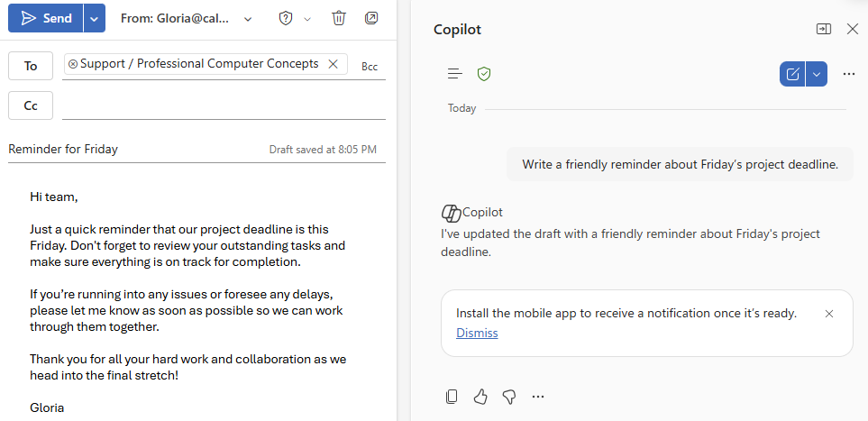Edit the subject Reminder for Friday
The image size is (868, 421).
63,149
